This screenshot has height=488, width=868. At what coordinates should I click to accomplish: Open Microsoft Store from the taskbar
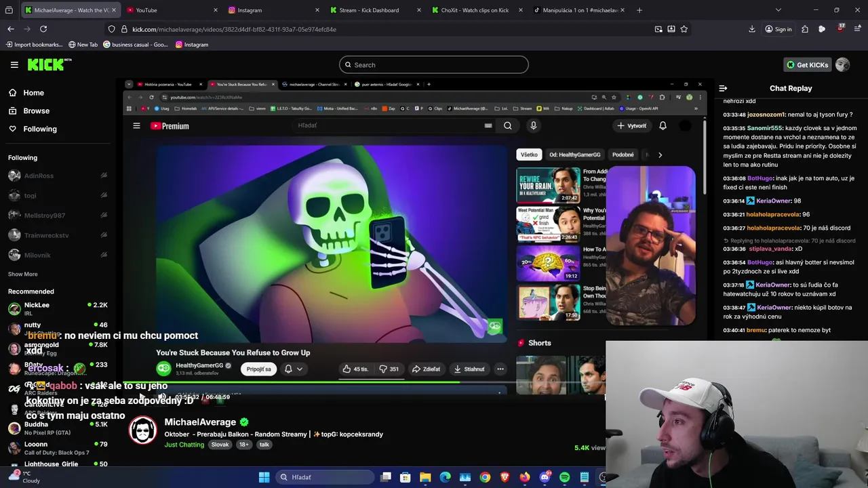click(x=406, y=477)
